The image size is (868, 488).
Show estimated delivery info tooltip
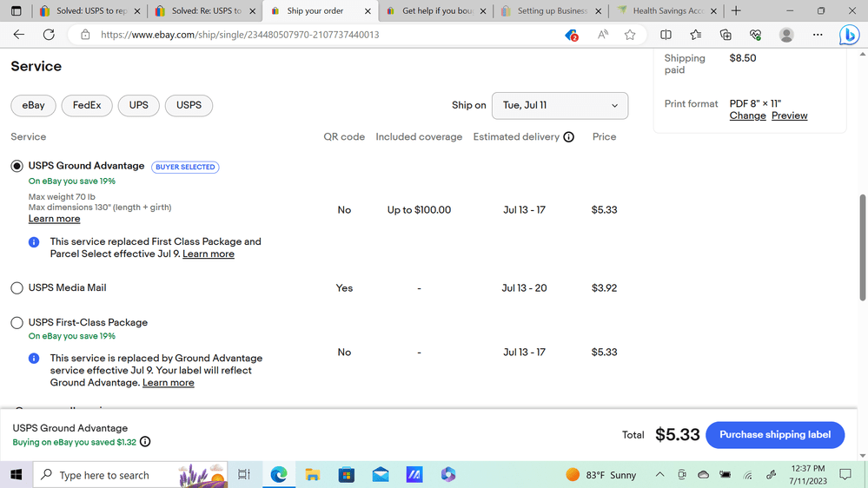568,137
